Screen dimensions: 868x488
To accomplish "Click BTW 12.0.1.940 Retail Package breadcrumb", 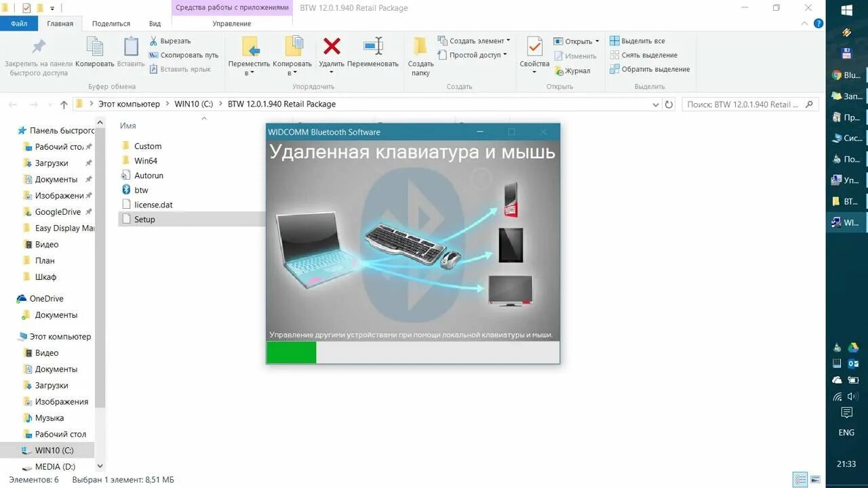I will [281, 104].
